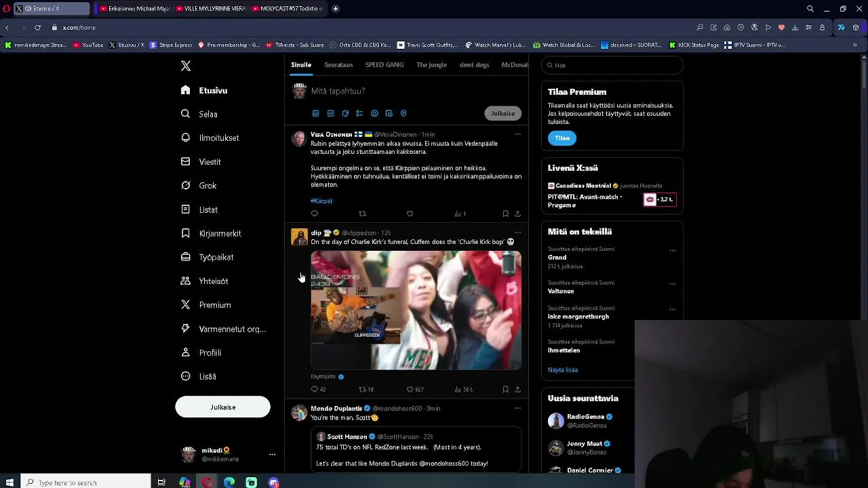Open more options on Vesa Oinonen post
868x488 pixels.
517,134
